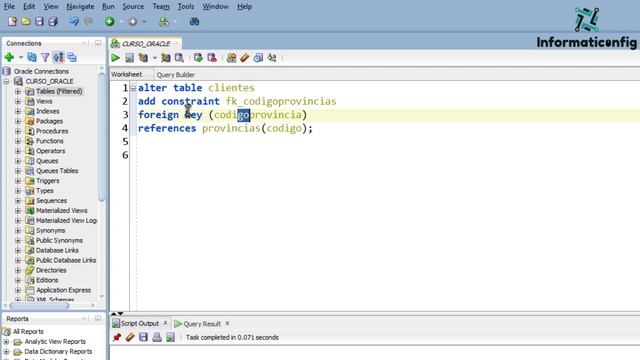Undo the last edit with Undo arrow

click(74, 21)
